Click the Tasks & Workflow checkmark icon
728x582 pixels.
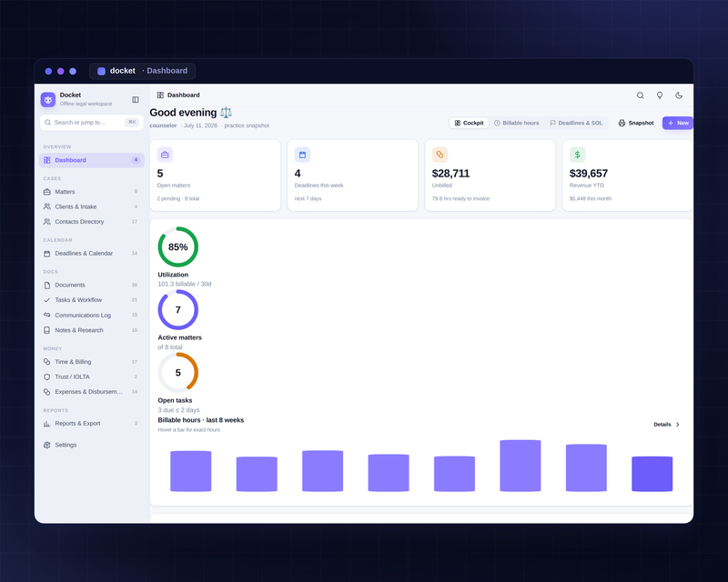coord(47,300)
